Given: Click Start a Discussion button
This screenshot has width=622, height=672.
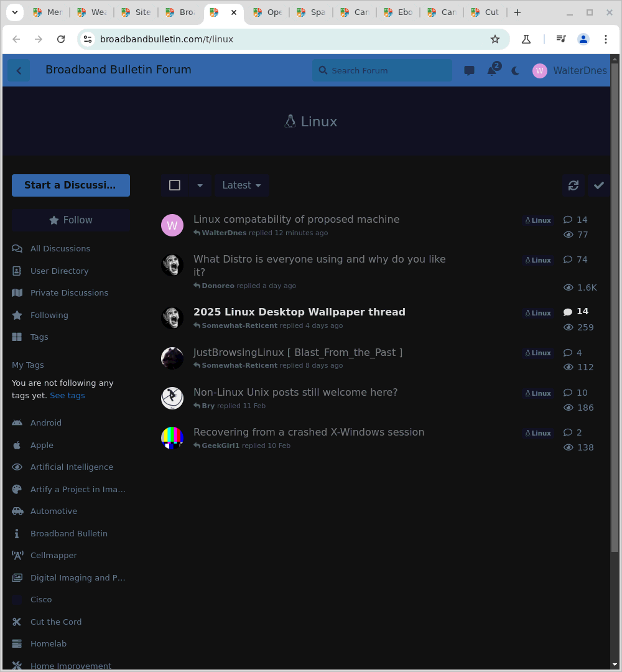Looking at the screenshot, I should point(71,185).
